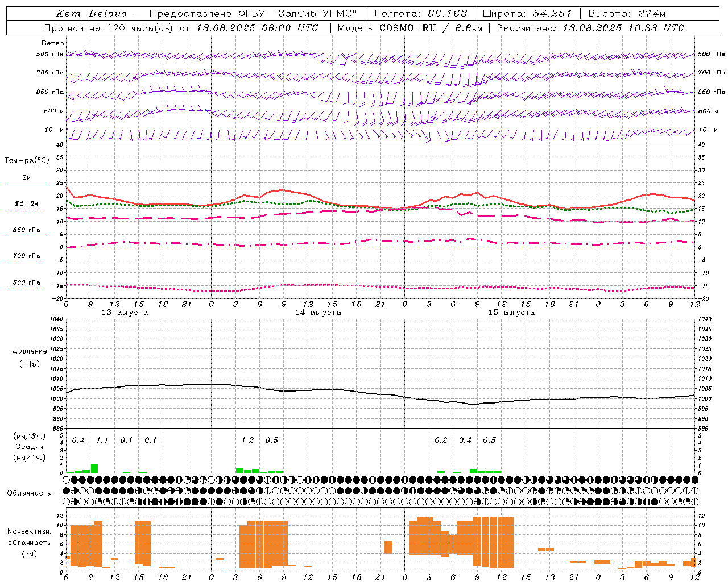Click the station name Kem_Belovo in the header
The height and width of the screenshot is (582, 728).
pyautogui.click(x=92, y=14)
